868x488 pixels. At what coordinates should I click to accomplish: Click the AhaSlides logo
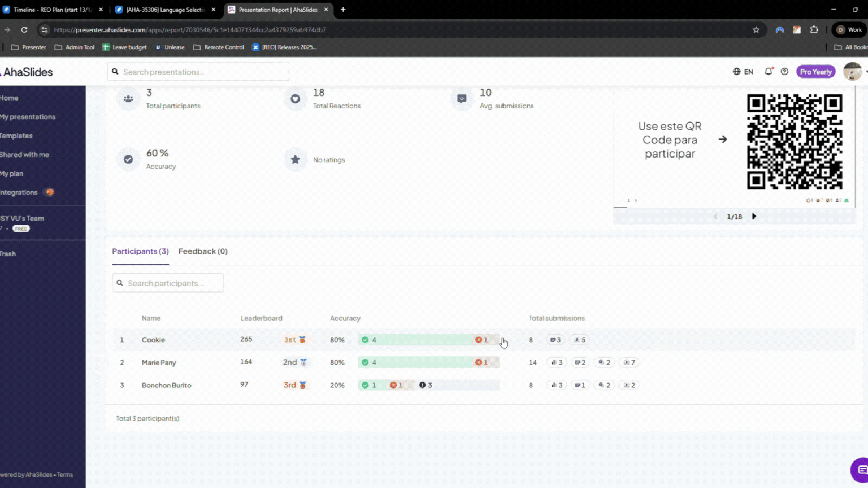click(27, 72)
